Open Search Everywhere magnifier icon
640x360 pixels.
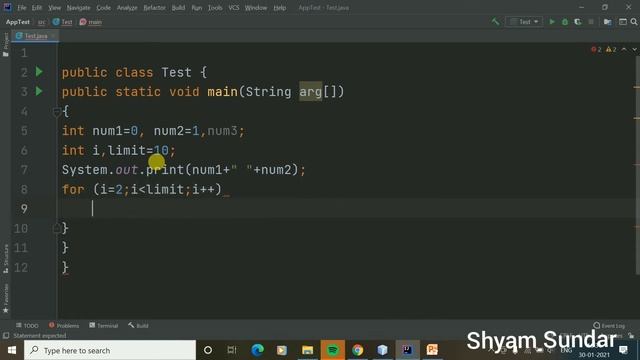click(x=634, y=22)
